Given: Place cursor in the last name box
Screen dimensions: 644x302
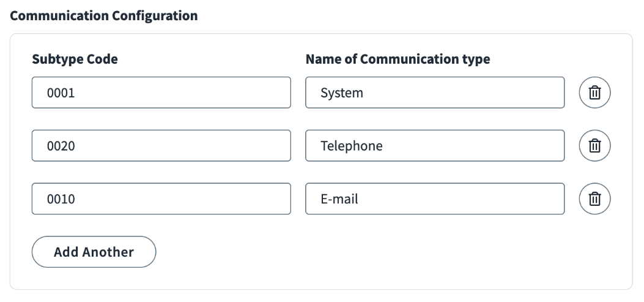Looking at the screenshot, I should 435,198.
